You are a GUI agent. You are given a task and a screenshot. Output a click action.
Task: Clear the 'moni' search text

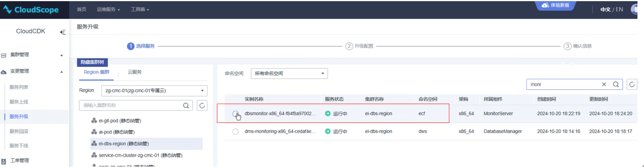click(x=604, y=84)
